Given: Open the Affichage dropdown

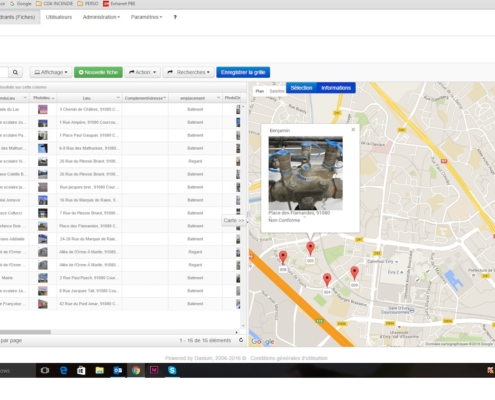Looking at the screenshot, I should coord(51,72).
